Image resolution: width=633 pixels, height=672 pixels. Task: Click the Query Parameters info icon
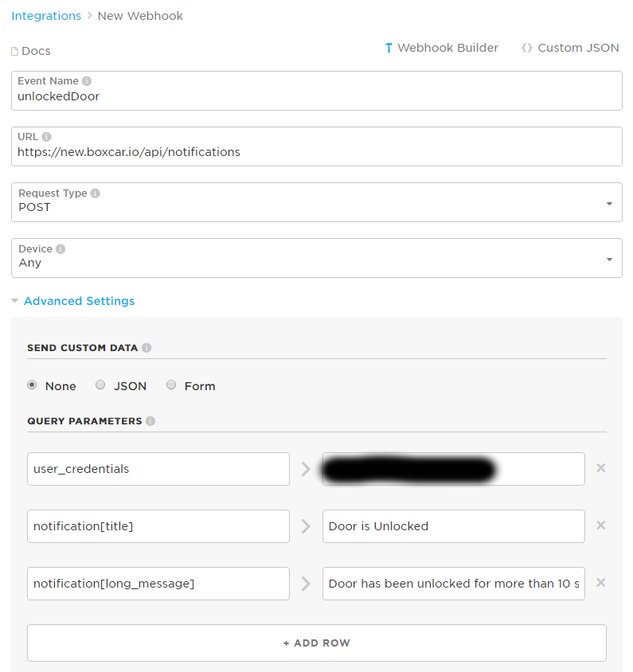coord(150,421)
